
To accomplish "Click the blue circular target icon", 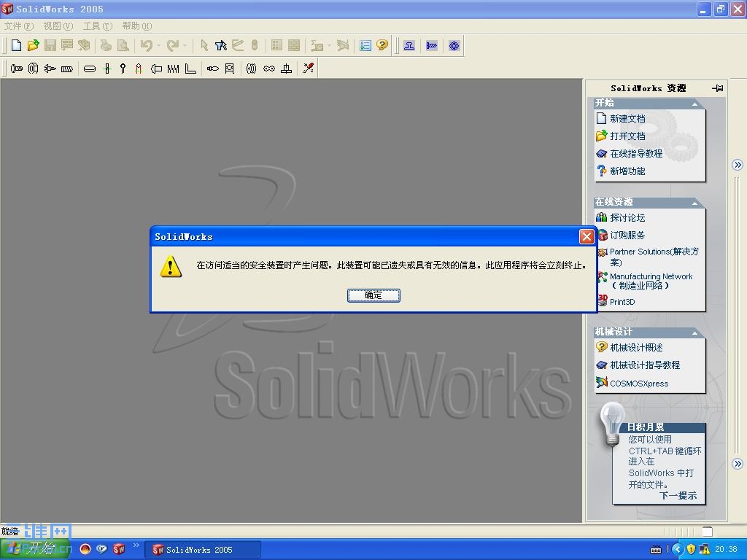I will pyautogui.click(x=454, y=46).
